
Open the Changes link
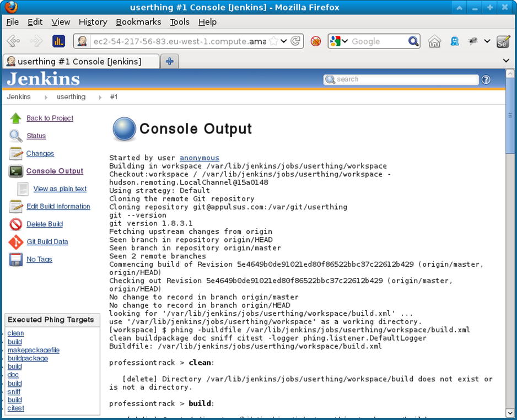coord(40,153)
